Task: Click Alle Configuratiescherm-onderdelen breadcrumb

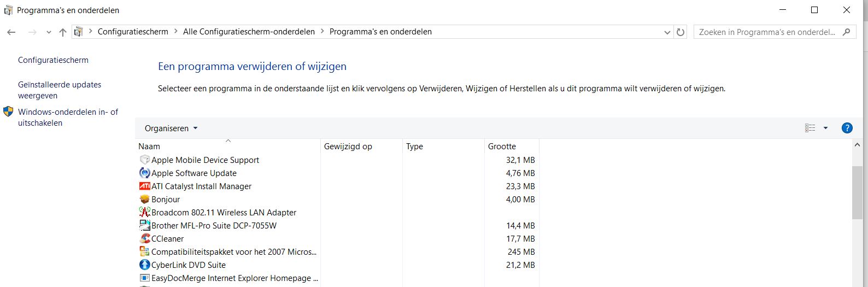Action: point(249,32)
